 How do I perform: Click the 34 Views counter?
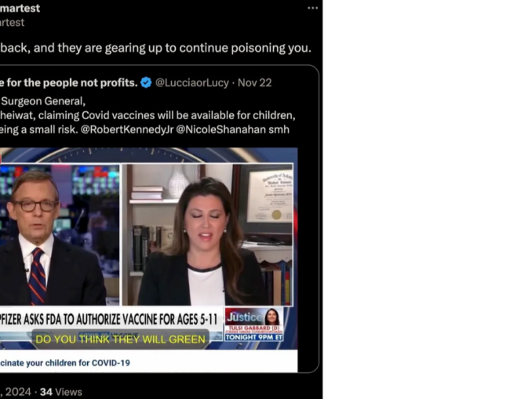tap(60, 391)
